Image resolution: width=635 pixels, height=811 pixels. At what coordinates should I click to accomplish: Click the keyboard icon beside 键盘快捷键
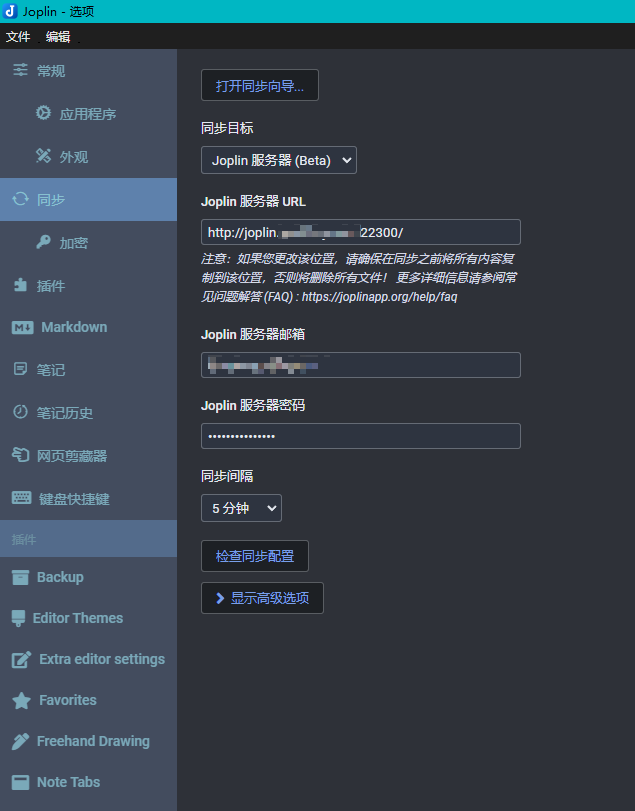click(21, 498)
